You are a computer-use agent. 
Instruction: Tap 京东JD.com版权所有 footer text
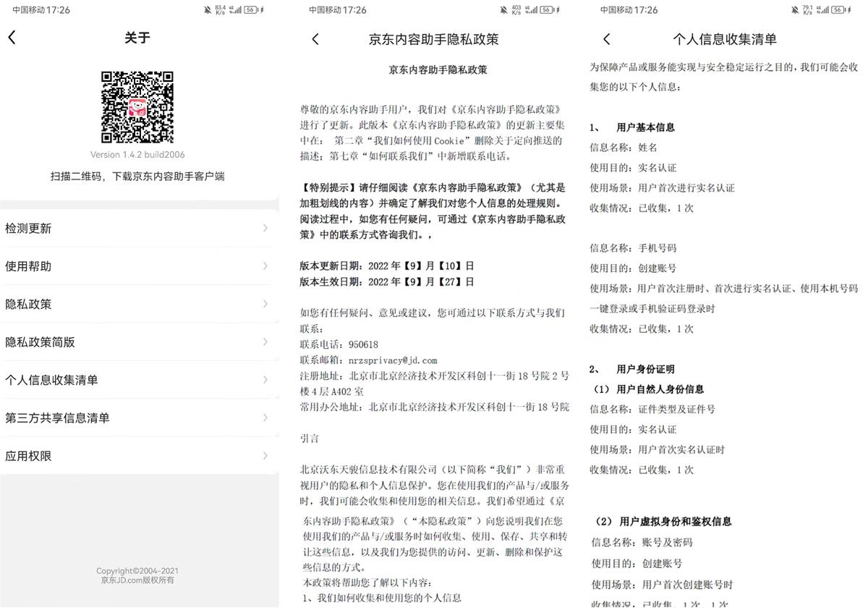137,580
